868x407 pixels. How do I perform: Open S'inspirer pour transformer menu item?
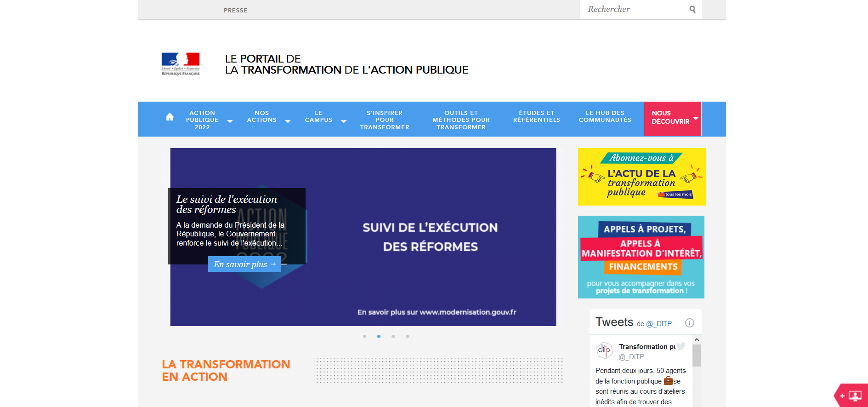coord(385,120)
